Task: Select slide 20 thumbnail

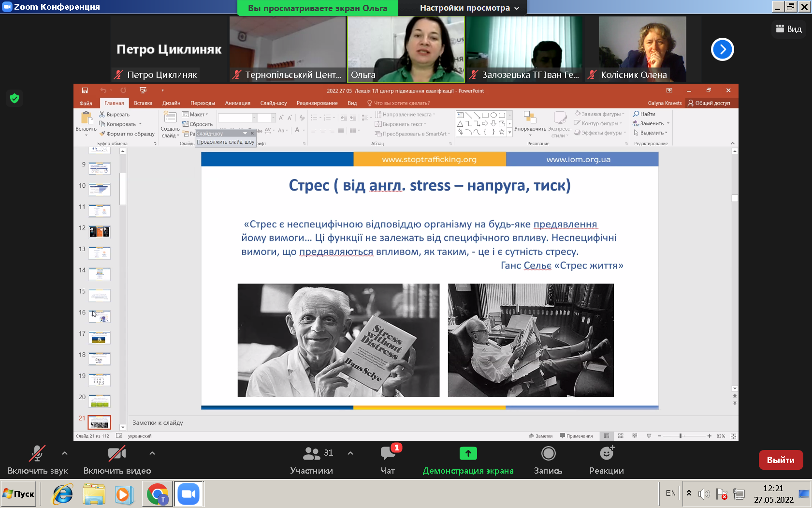Action: pyautogui.click(x=100, y=401)
